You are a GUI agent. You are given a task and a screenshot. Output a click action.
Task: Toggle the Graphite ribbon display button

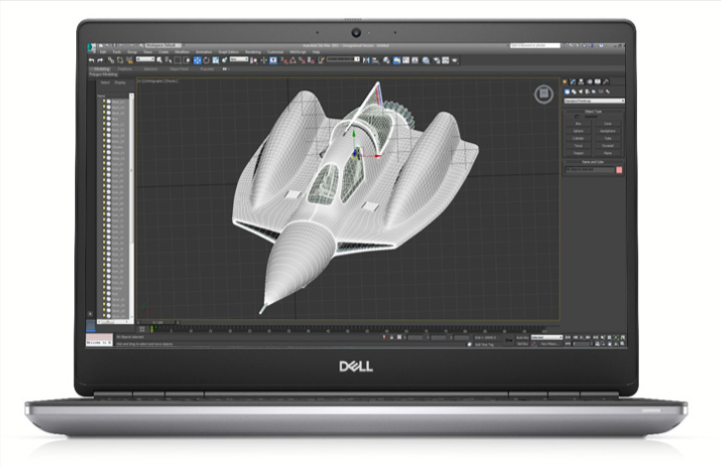coord(397,60)
